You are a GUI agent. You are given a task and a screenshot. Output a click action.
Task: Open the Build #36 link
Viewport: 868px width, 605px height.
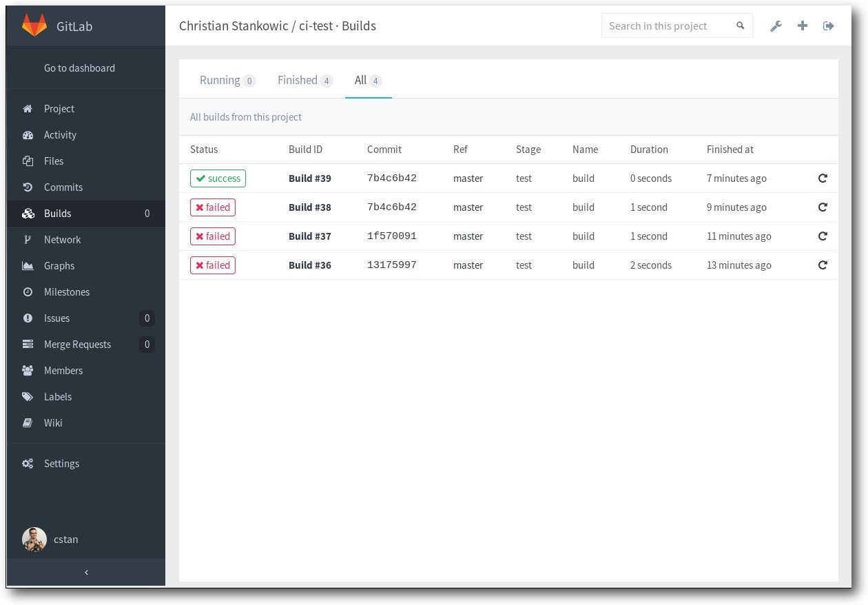310,265
